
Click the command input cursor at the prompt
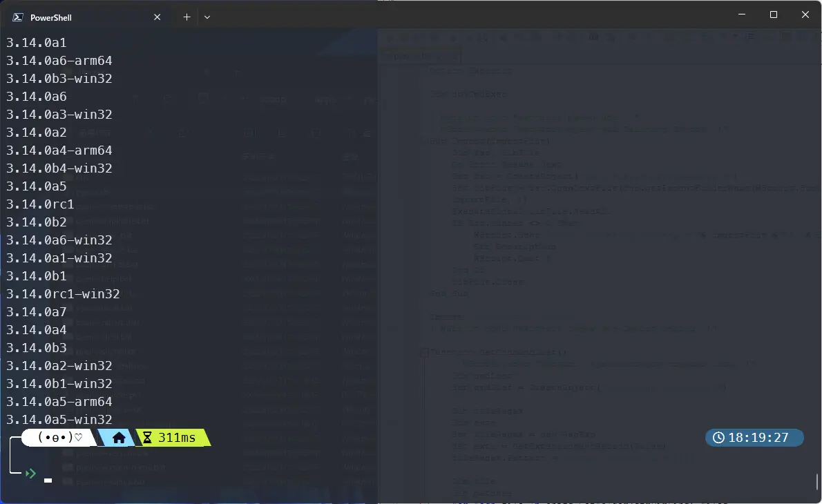click(48, 480)
